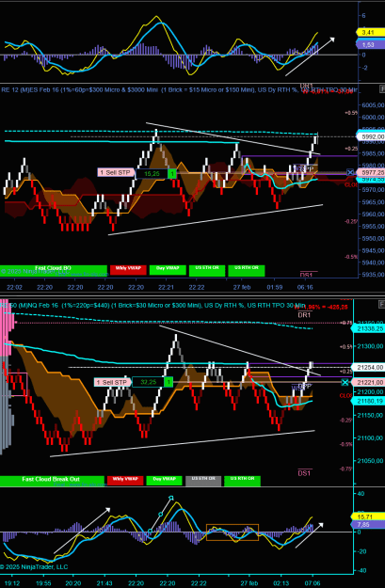The width and height of the screenshot is (385, 588).
Task: Click the 32,25 order offset box on NQ
Action: (x=148, y=382)
